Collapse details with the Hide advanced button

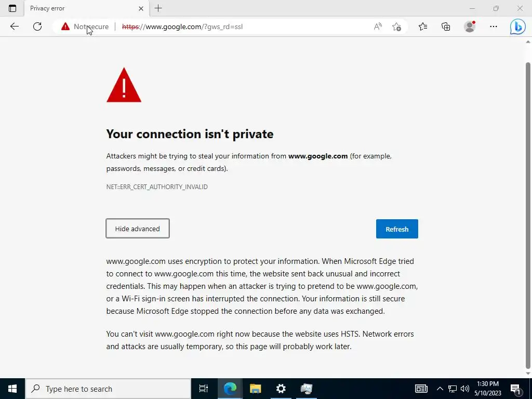(x=137, y=229)
